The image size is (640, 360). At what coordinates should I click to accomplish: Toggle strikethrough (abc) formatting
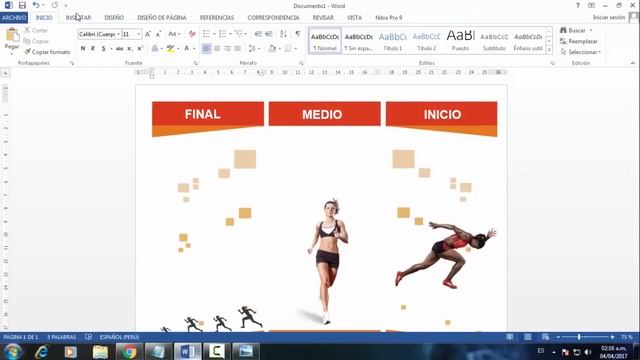119,49
